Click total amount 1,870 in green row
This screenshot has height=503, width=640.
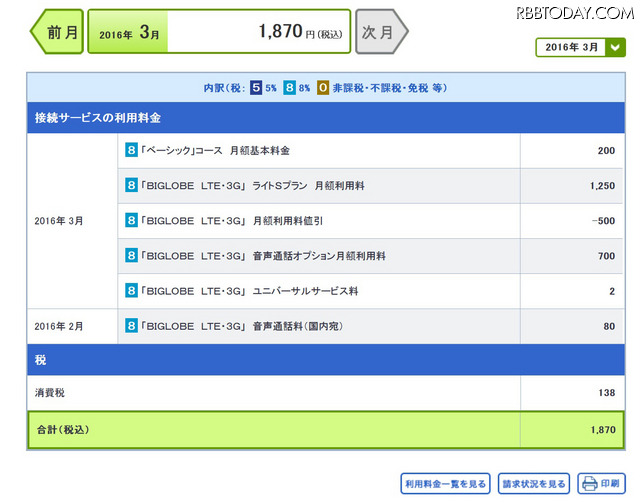pos(603,430)
